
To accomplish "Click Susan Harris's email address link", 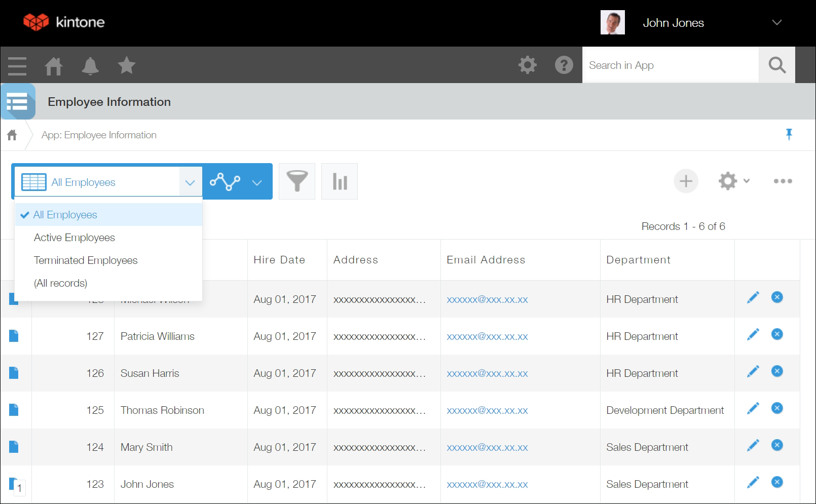I will tap(487, 374).
